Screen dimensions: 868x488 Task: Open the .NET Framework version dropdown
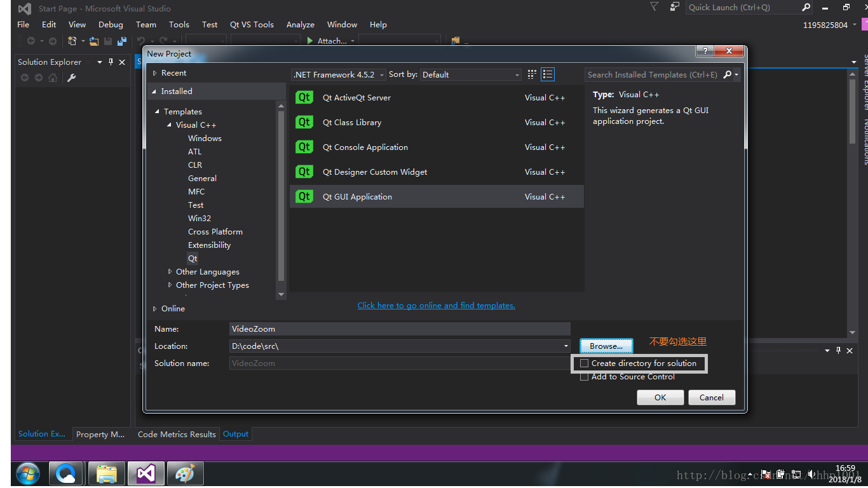coord(339,74)
